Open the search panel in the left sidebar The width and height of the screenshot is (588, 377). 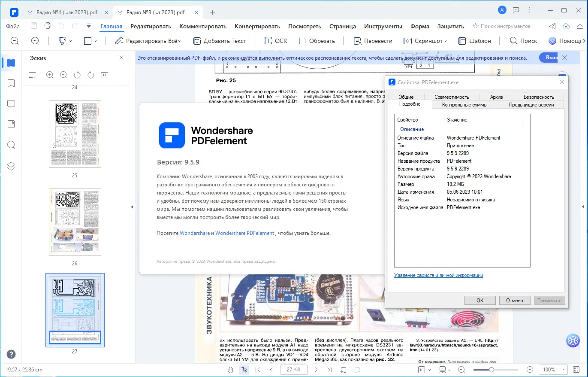[x=11, y=145]
